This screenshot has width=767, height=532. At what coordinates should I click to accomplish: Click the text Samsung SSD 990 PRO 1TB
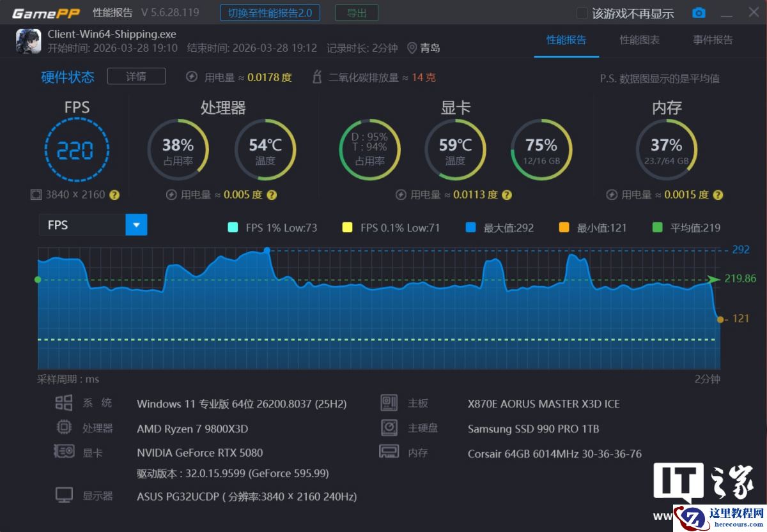[534, 429]
